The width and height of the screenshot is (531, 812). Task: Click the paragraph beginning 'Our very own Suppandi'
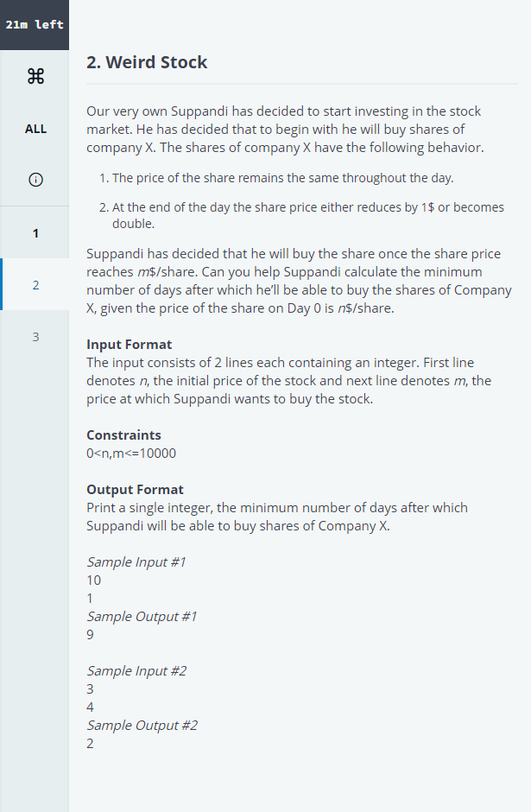(285, 130)
